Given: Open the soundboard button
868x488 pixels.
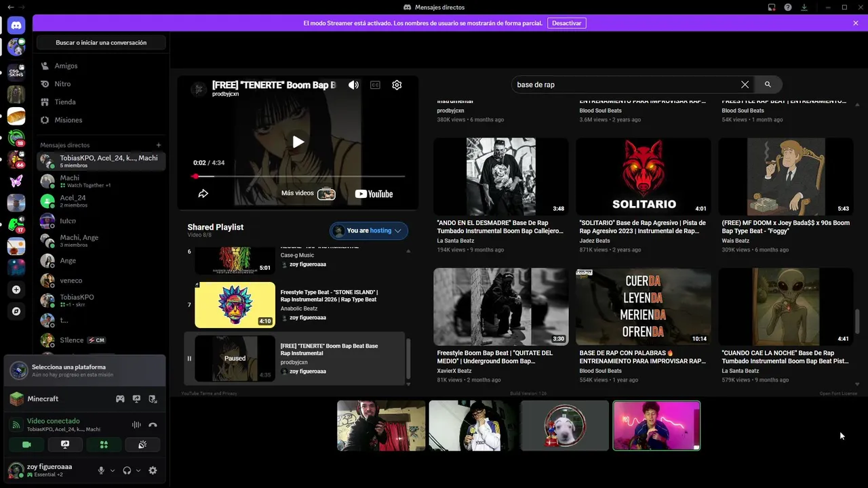Looking at the screenshot, I should [x=142, y=445].
